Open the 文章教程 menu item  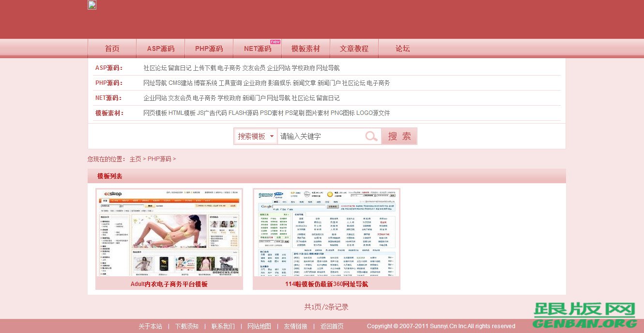(x=354, y=48)
